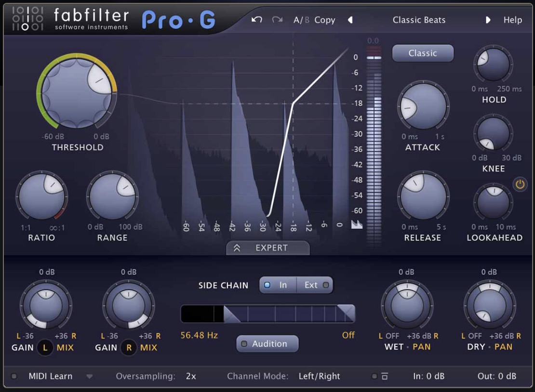Click the low-pass Off value label

(x=348, y=336)
